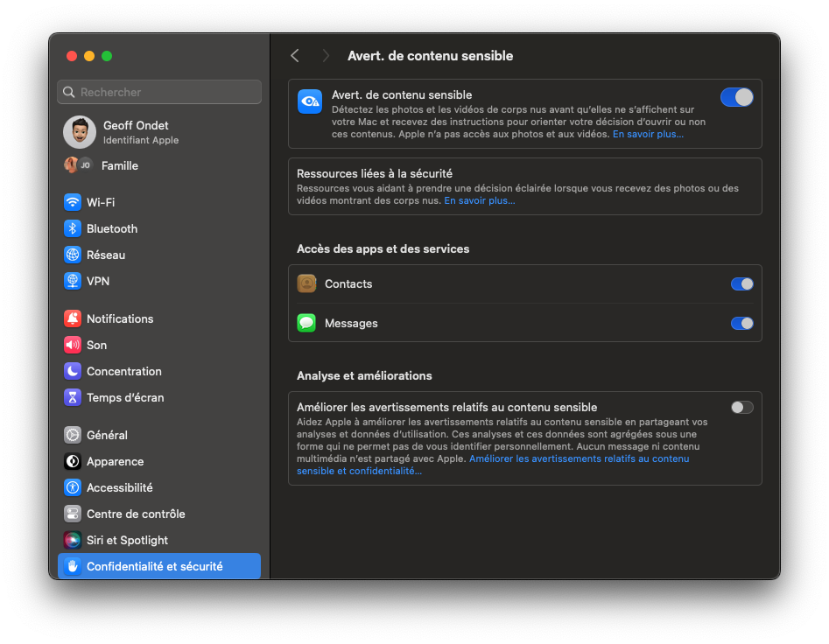
Task: Open Son speaker icon
Action: point(73,345)
